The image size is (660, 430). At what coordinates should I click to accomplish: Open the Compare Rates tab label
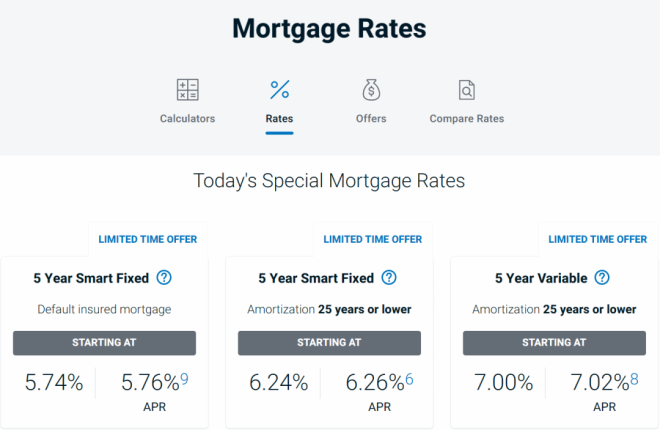466,119
